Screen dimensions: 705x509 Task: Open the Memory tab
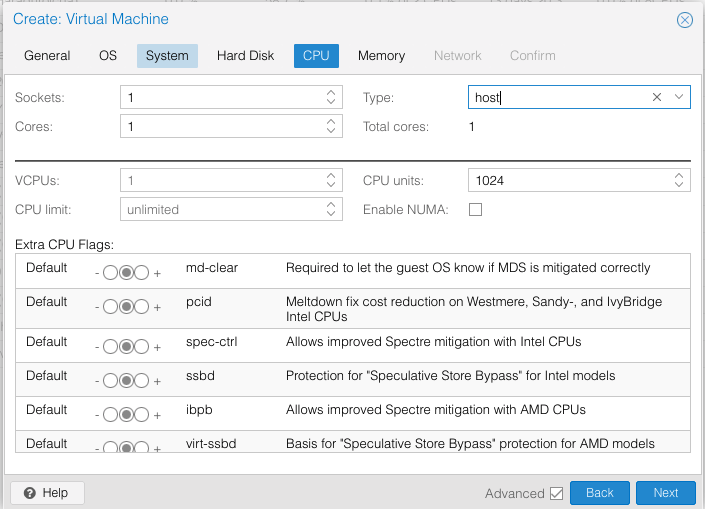click(381, 56)
